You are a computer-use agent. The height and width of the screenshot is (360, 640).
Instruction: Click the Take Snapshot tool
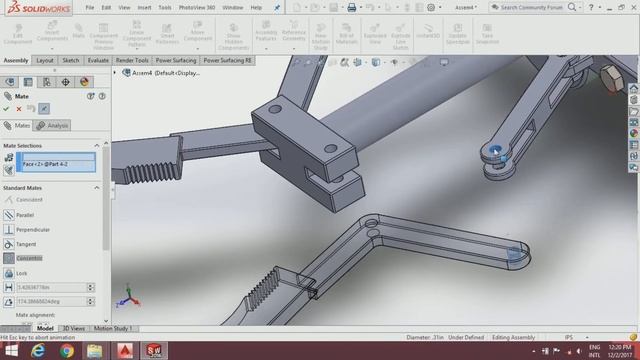(487, 34)
